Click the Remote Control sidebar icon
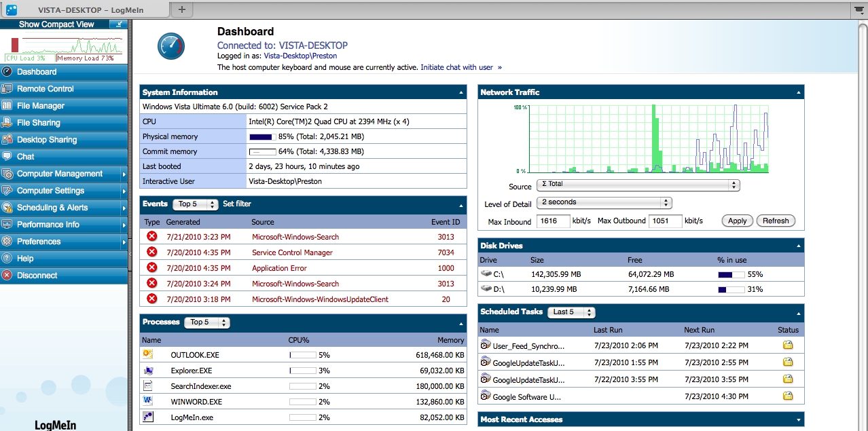868x431 pixels. (7, 88)
